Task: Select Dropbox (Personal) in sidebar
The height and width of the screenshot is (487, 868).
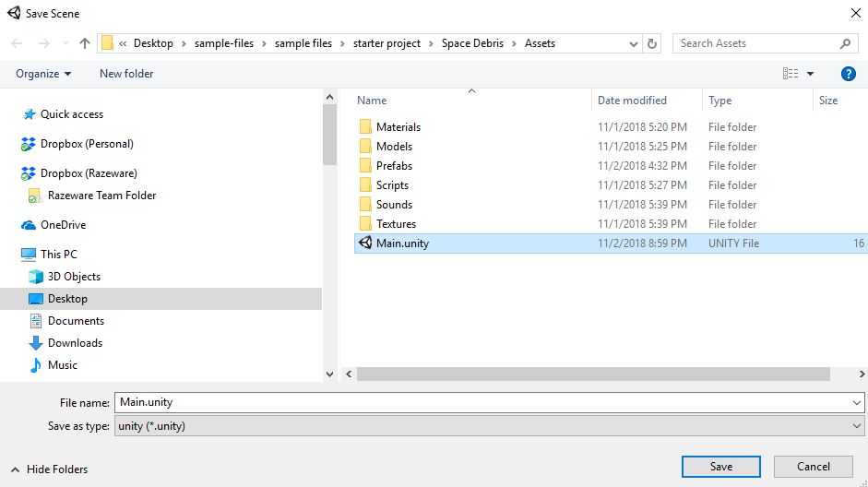Action: point(87,144)
